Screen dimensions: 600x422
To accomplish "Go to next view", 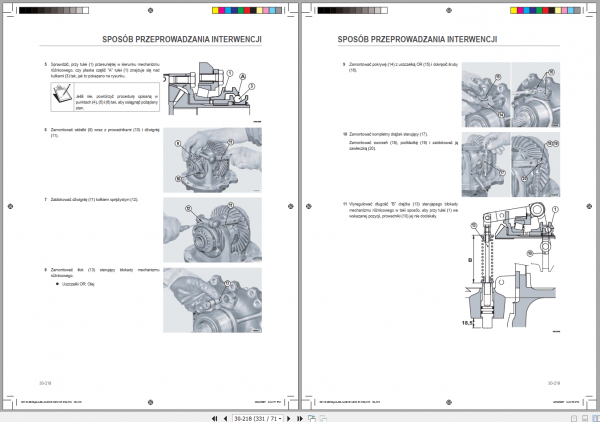I will click(323, 419).
